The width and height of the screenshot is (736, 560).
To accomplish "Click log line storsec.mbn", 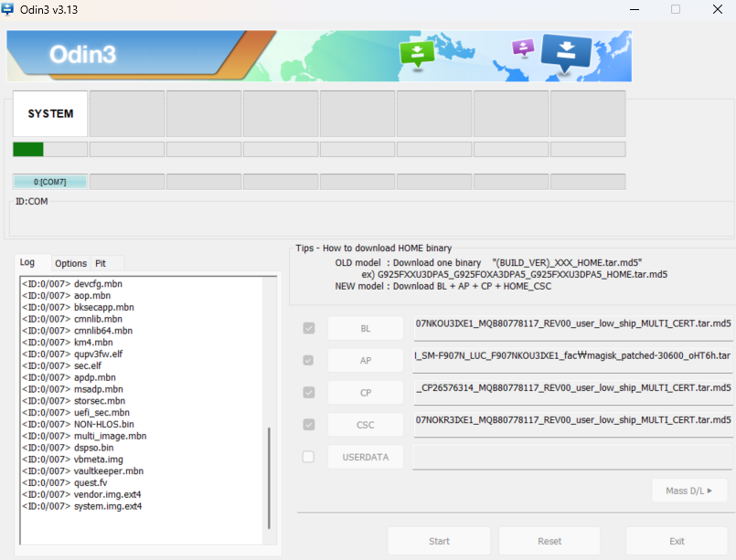I will coord(74,400).
